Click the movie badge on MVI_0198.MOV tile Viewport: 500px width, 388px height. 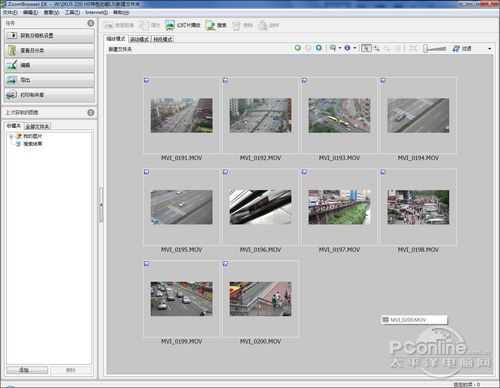click(x=383, y=172)
